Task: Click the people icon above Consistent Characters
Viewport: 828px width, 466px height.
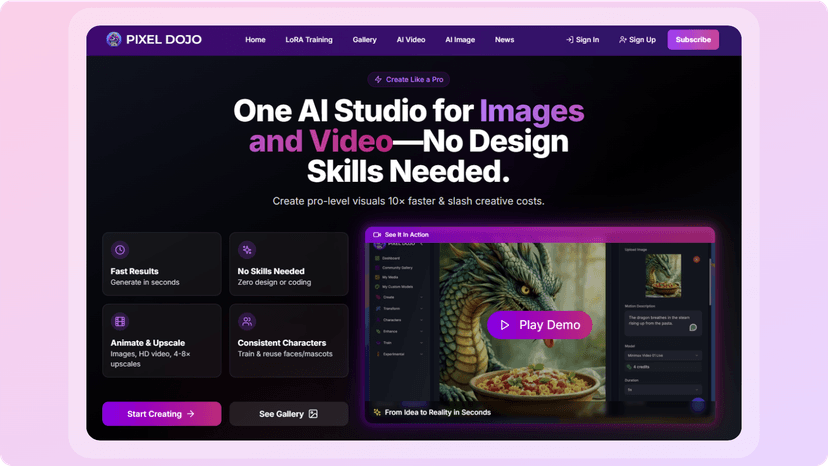Action: (247, 321)
